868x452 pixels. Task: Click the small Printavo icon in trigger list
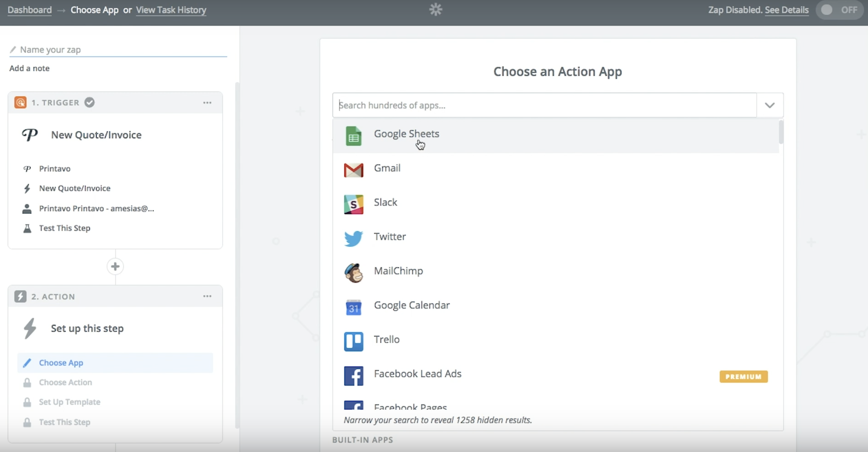pyautogui.click(x=27, y=169)
